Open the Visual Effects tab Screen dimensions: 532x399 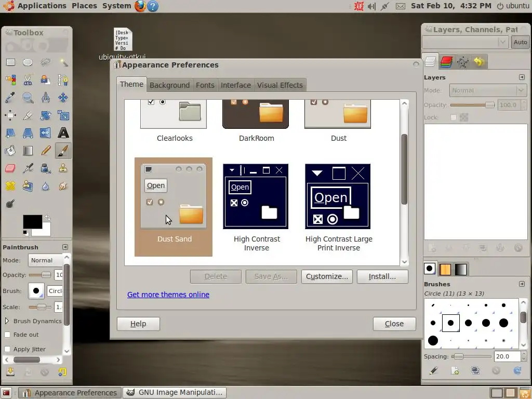[x=280, y=85]
